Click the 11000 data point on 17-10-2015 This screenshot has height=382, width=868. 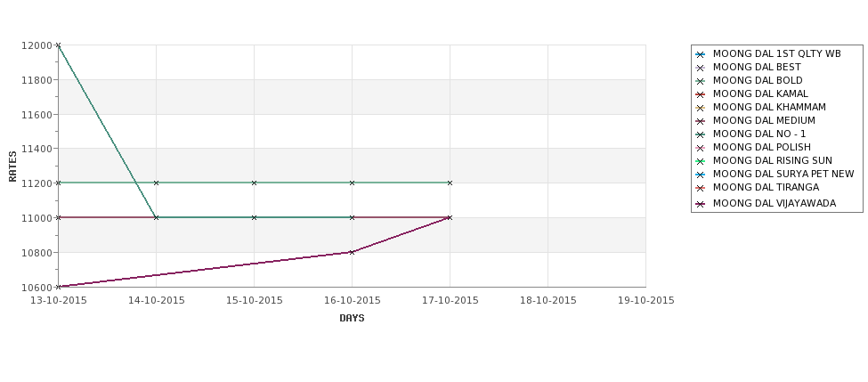coord(450,217)
